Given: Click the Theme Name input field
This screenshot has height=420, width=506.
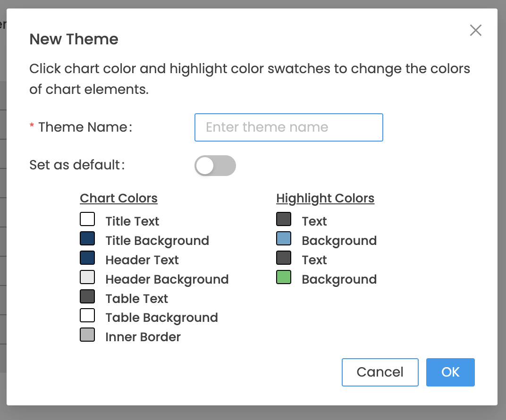Looking at the screenshot, I should coord(288,127).
